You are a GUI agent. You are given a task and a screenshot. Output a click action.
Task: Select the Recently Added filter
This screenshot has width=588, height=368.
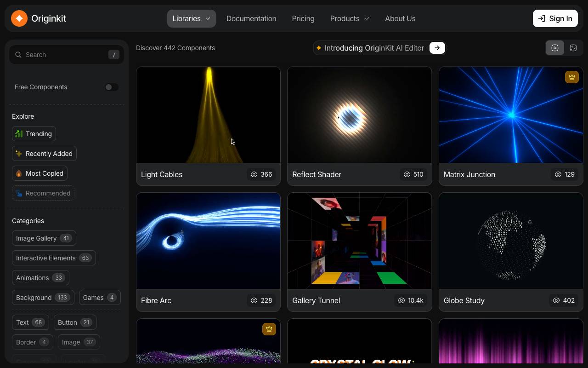click(44, 154)
